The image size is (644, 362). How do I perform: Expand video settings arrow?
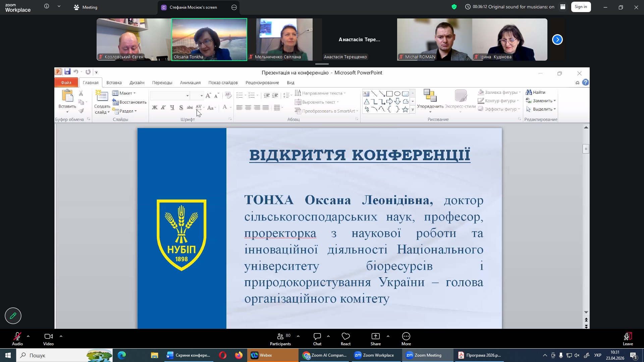pyautogui.click(x=61, y=336)
